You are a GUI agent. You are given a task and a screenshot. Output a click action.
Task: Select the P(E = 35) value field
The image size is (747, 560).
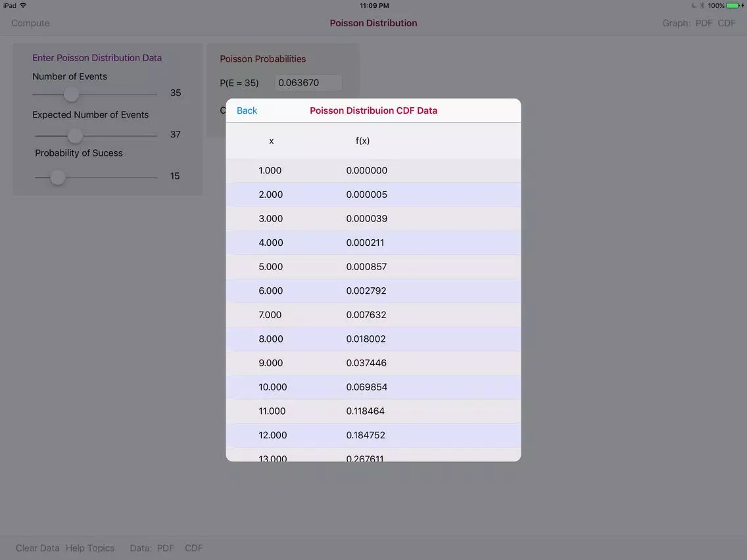[x=308, y=83]
